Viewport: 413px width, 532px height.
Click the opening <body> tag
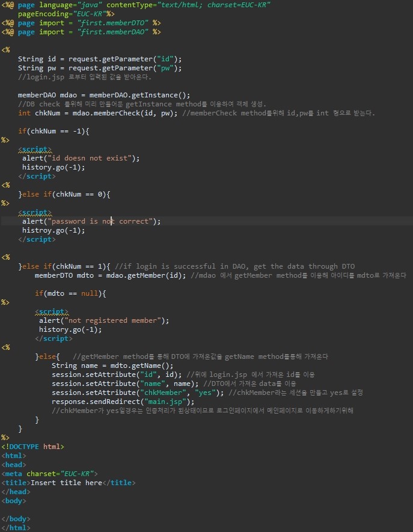pyautogui.click(x=14, y=501)
